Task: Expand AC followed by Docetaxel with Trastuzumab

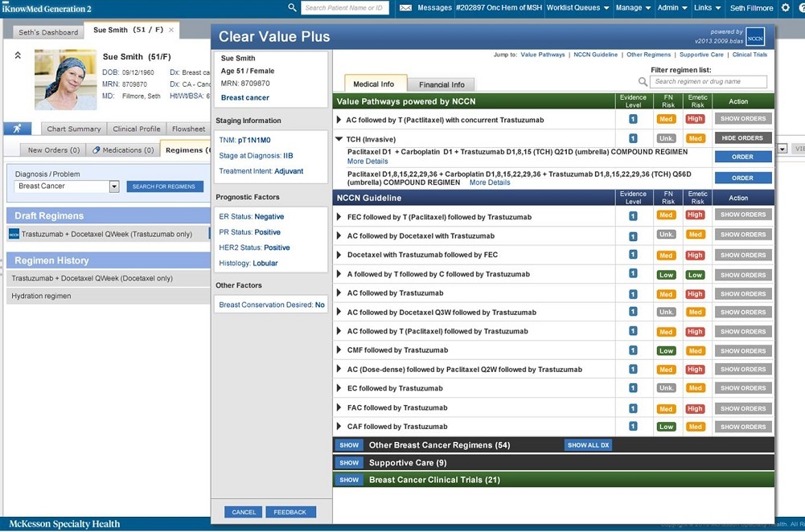Action: (339, 236)
